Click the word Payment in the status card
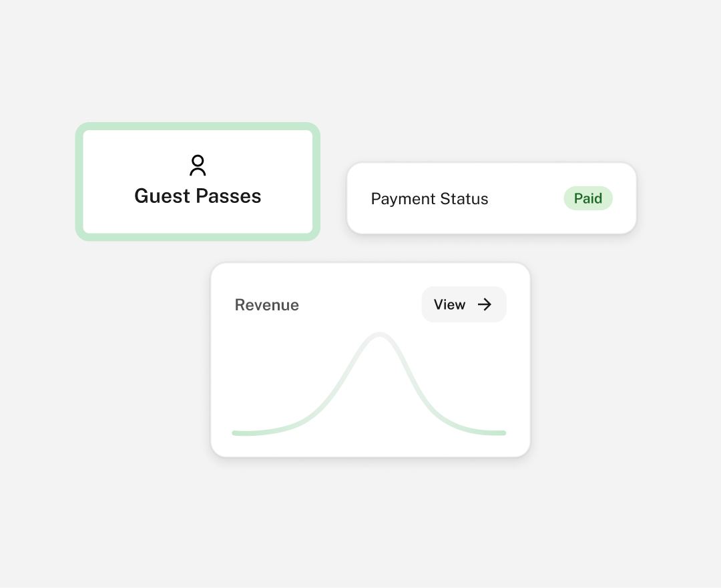 pyautogui.click(x=403, y=199)
